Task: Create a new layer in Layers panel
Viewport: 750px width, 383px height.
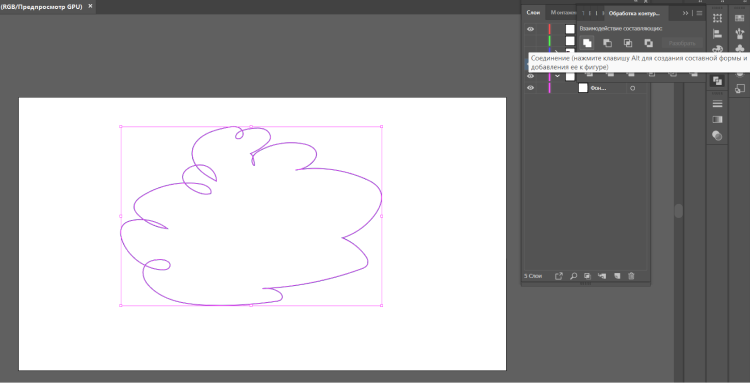Action: pos(617,276)
